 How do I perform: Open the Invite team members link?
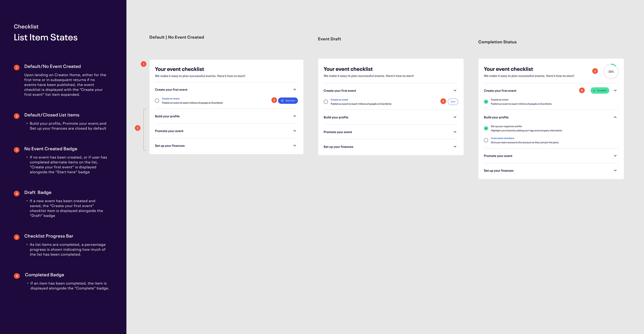[x=502, y=138]
